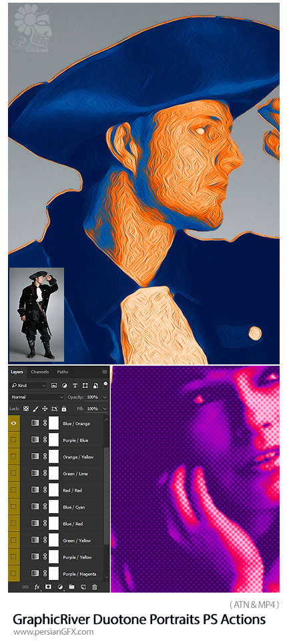Click the lock all padlock icon
Image resolution: width=287 pixels, height=644 pixels.
coord(63,409)
